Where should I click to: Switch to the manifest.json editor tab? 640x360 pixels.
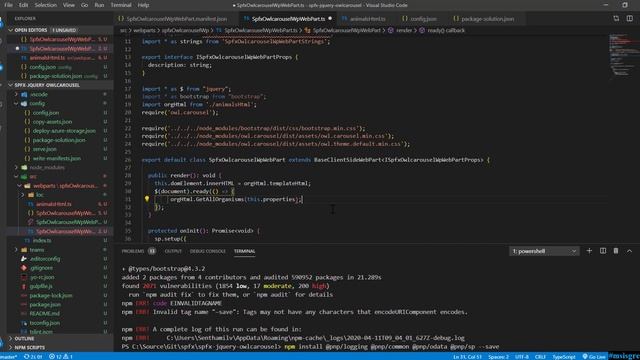176,19
